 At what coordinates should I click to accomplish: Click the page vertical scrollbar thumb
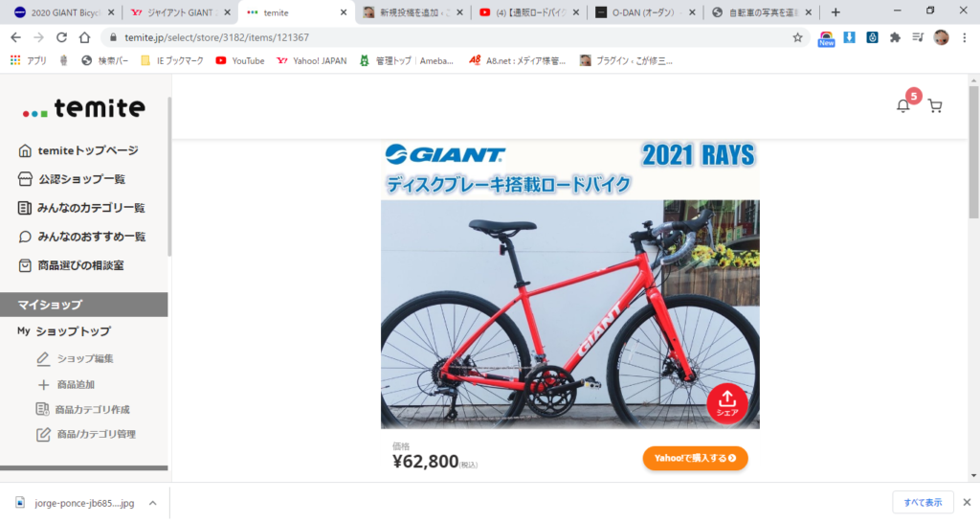point(973,152)
